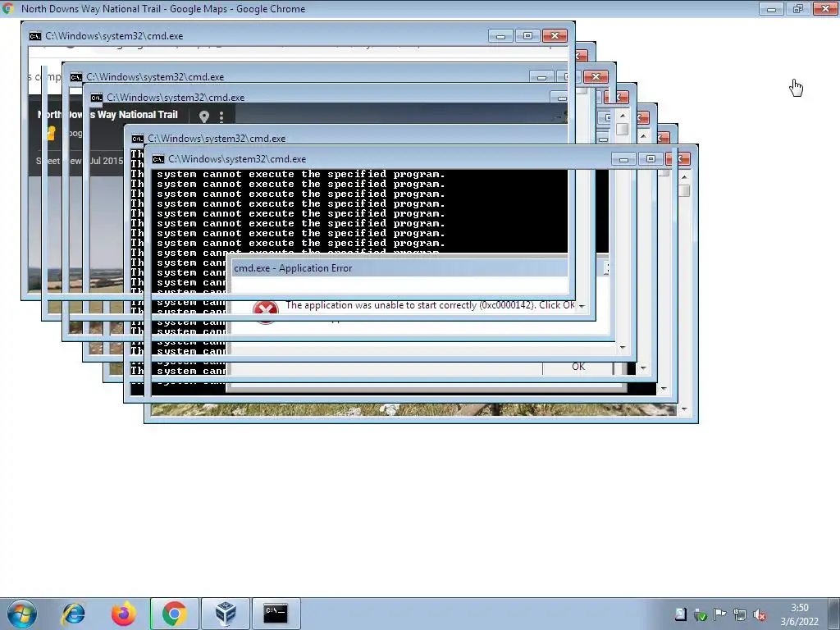Restore down the Google Chrome window
Screen dimensions: 840x630
click(798, 8)
